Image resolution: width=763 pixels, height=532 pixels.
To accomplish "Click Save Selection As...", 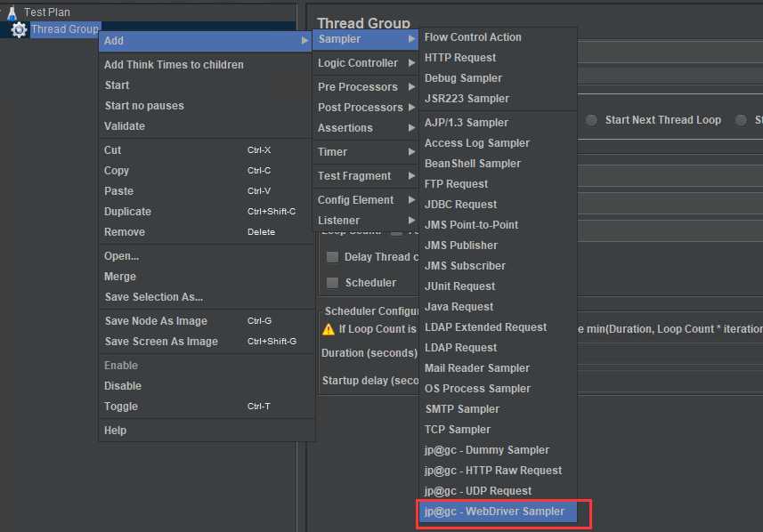I will coord(206,296).
